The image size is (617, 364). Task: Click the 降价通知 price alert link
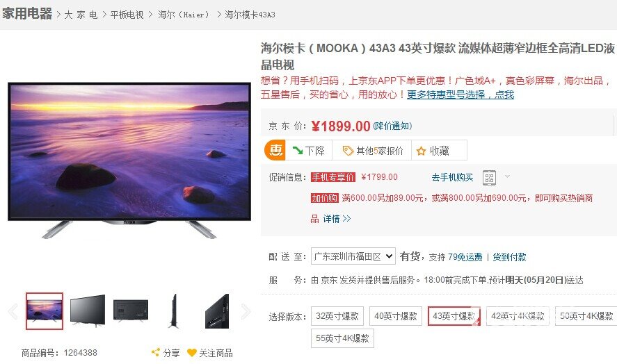pyautogui.click(x=392, y=126)
